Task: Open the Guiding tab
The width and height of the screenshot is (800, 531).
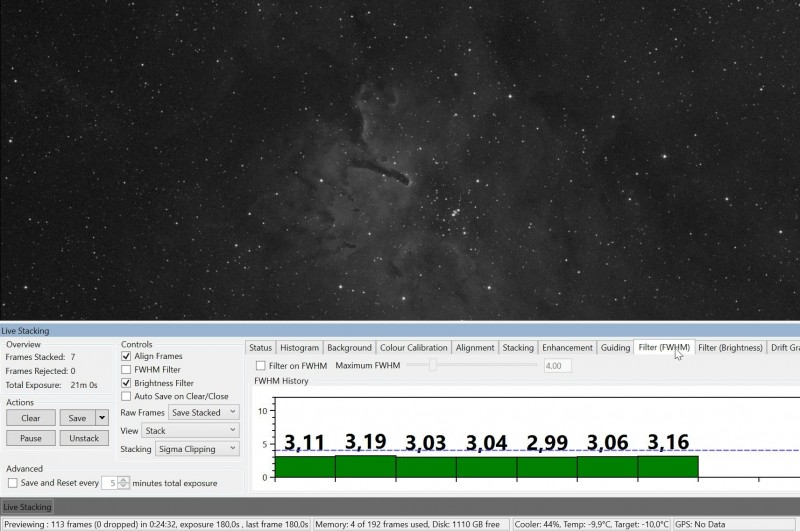Action: pyautogui.click(x=615, y=347)
